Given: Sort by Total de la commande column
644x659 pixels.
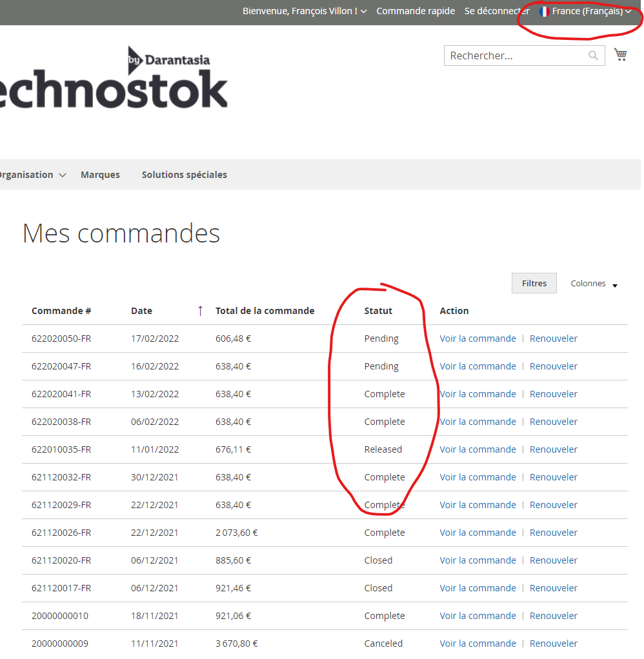Looking at the screenshot, I should tap(265, 311).
